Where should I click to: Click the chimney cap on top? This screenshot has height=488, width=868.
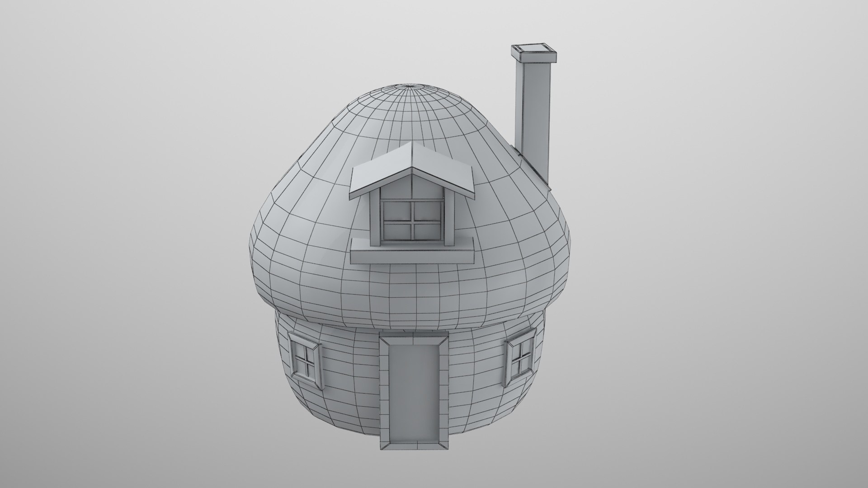(533, 54)
